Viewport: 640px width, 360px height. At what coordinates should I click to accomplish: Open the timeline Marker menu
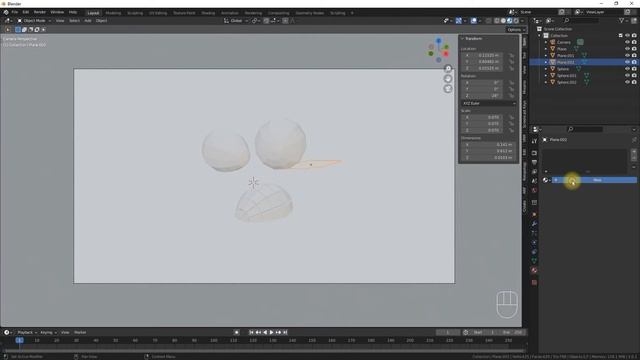pos(80,332)
